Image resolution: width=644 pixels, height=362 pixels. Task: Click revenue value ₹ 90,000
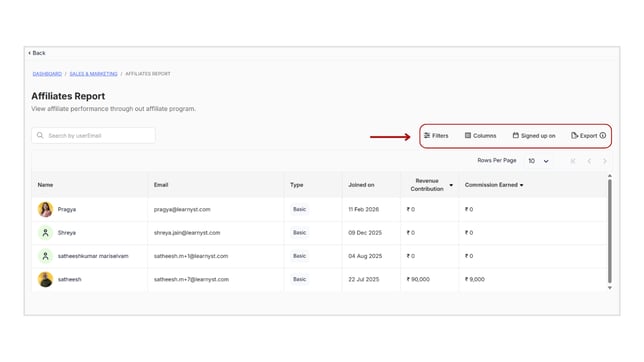(418, 279)
